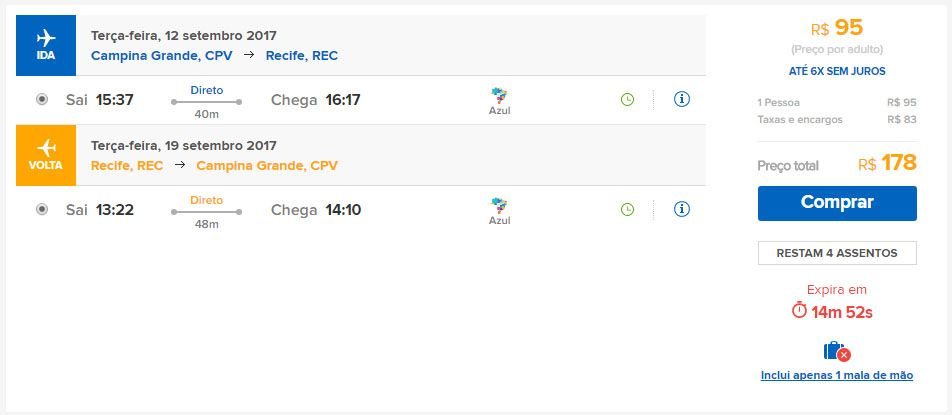
Task: Open the 'Inclui apenas 1 mala de mão' link
Action: pos(836,376)
